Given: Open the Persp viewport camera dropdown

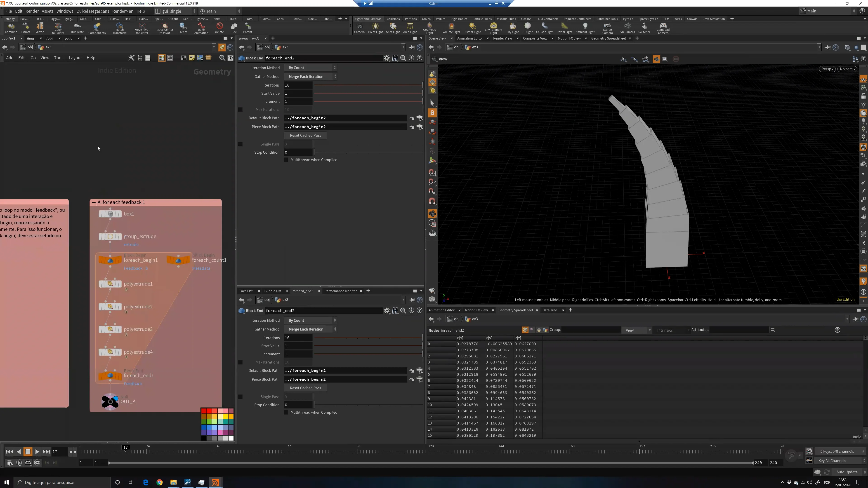Looking at the screenshot, I should [x=827, y=69].
